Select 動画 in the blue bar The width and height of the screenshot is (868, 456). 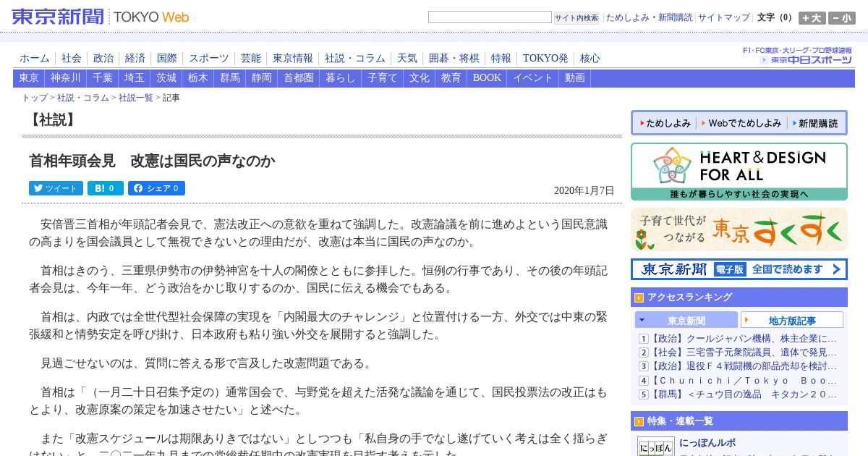pyautogui.click(x=575, y=78)
